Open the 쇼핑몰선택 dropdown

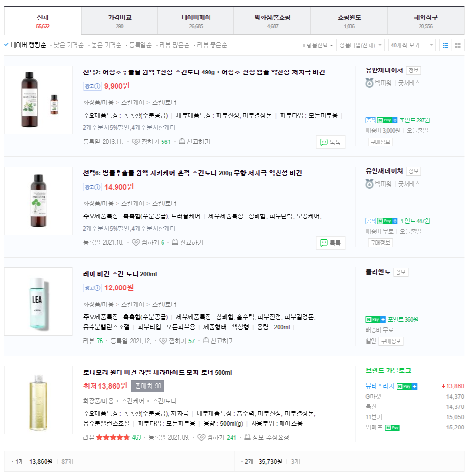(317, 45)
